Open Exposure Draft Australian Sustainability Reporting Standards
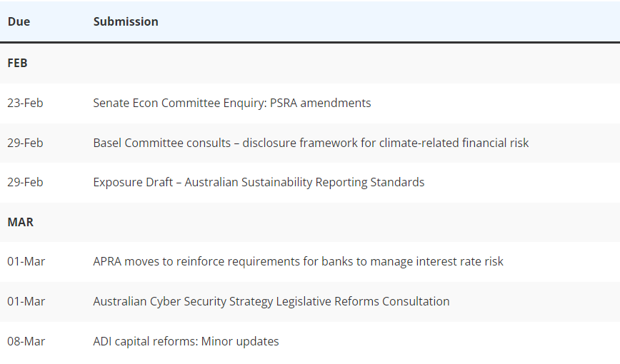The image size is (620, 364). tap(259, 182)
